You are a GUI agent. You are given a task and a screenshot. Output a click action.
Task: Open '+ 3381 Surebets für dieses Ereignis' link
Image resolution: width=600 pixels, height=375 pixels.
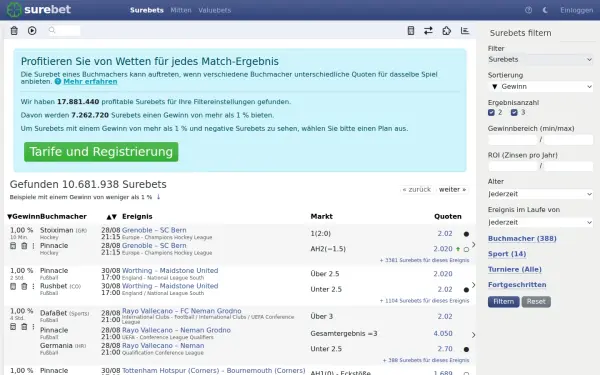(x=424, y=260)
